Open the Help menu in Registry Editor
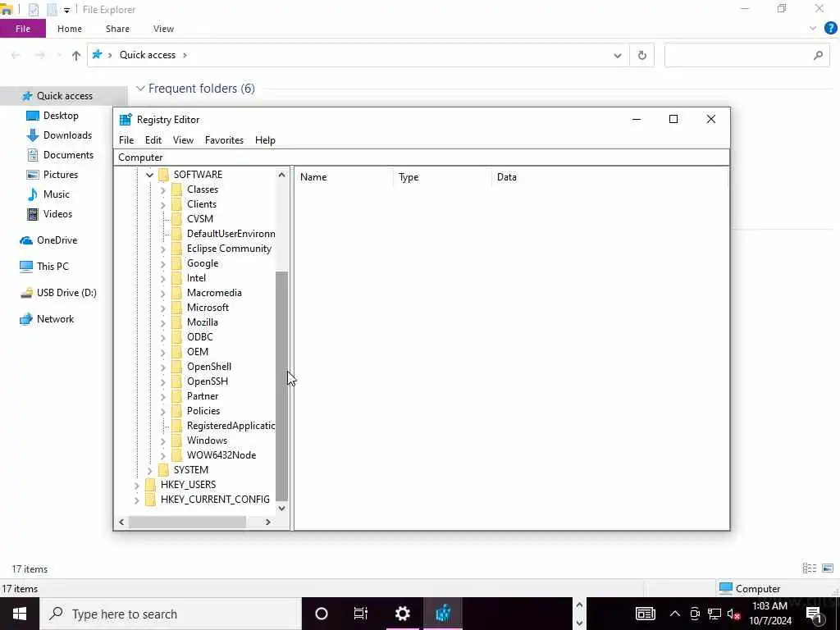The width and height of the screenshot is (840, 630). (265, 140)
